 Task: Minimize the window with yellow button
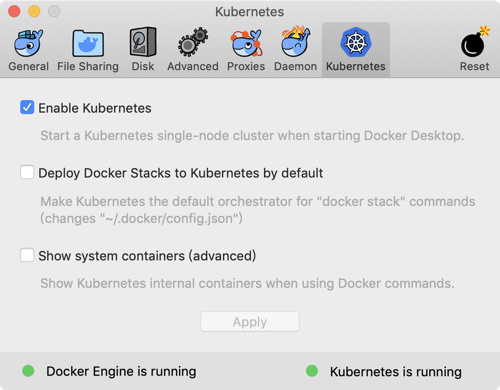pos(34,11)
